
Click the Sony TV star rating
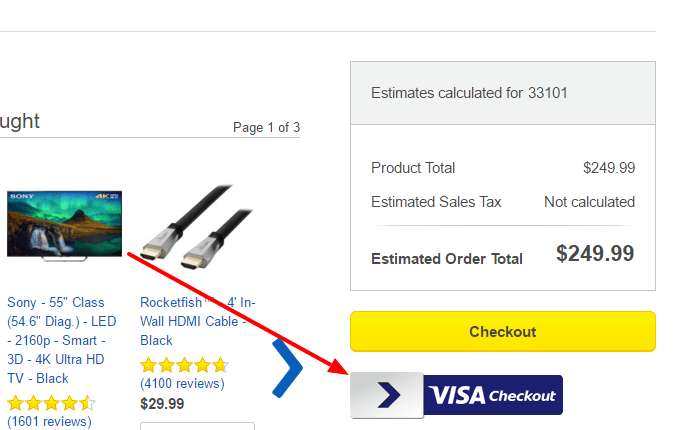[x=51, y=403]
